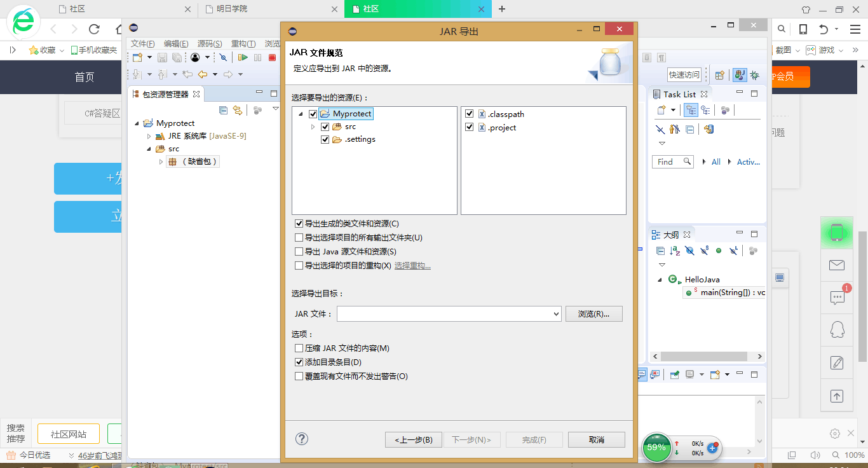Select the Java perspective icon
Image resolution: width=868 pixels, height=468 pixels.
point(740,74)
